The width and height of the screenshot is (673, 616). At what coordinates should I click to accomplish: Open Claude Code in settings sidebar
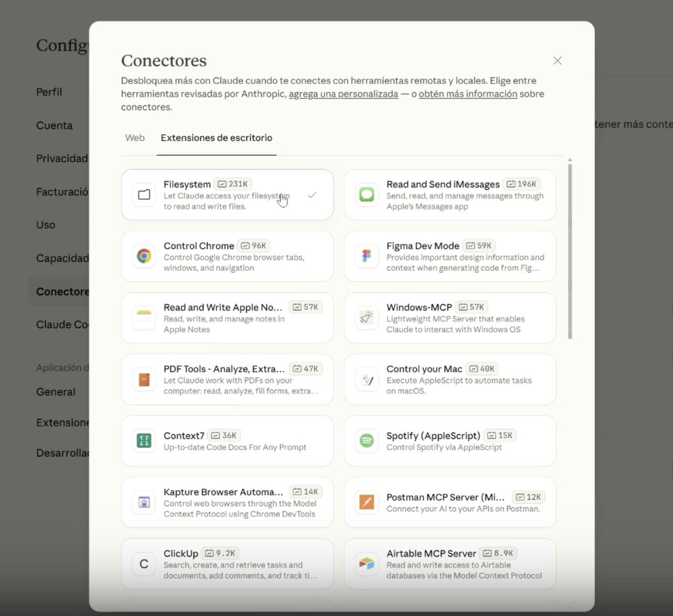(62, 325)
